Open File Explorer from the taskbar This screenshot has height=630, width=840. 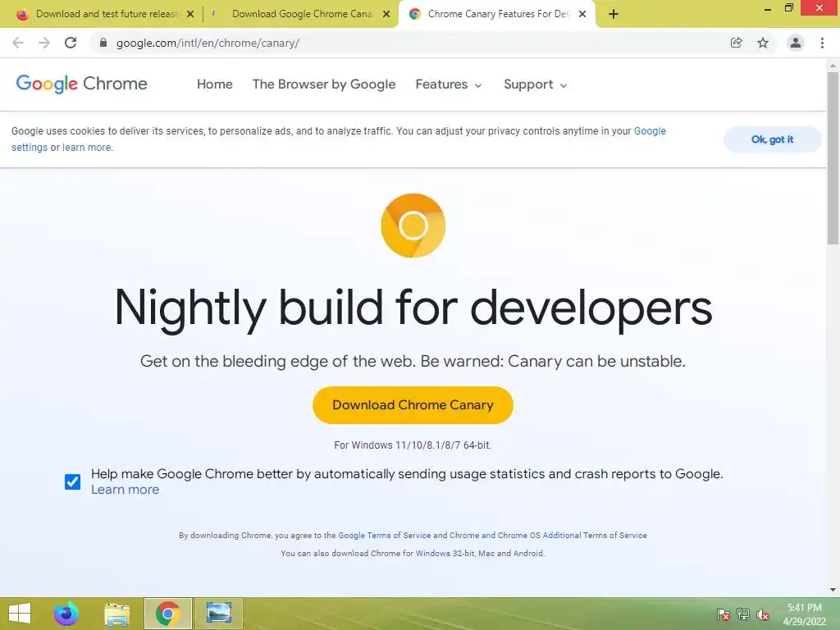click(116, 614)
